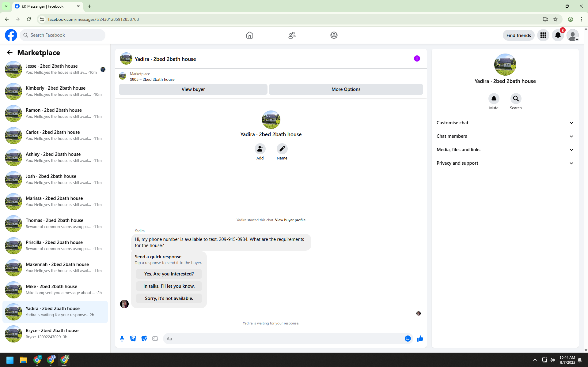Open the $905 2bed 2bath house listing
The width and height of the screenshot is (588, 367).
(152, 79)
